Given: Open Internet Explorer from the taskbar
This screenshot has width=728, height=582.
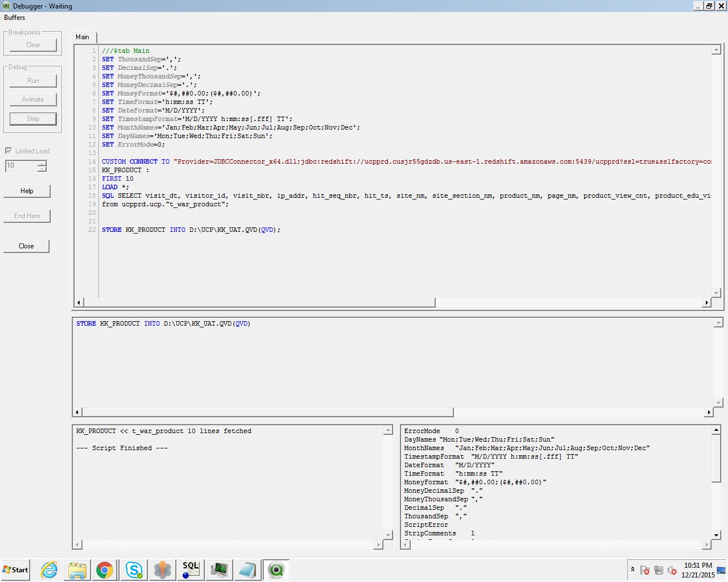Looking at the screenshot, I should coord(48,569).
